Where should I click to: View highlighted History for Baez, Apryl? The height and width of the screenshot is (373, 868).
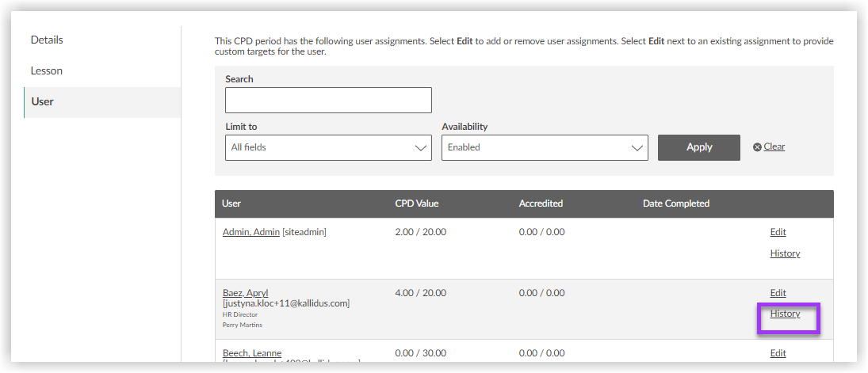pos(785,314)
